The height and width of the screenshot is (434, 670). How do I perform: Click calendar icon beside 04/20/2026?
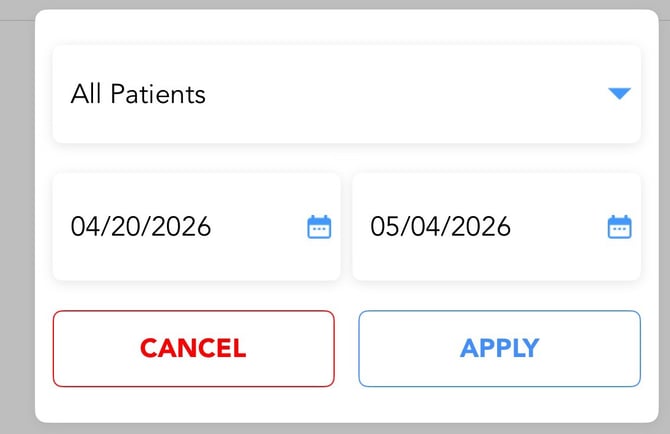tap(319, 227)
